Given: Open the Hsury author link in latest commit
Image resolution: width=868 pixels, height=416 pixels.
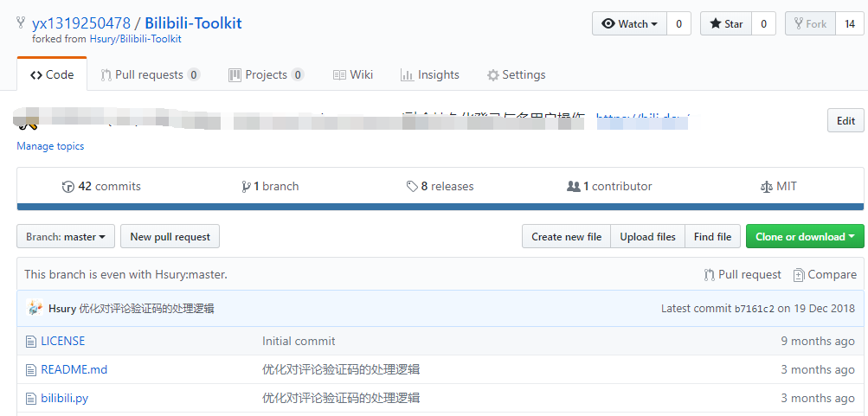Looking at the screenshot, I should (x=62, y=309).
